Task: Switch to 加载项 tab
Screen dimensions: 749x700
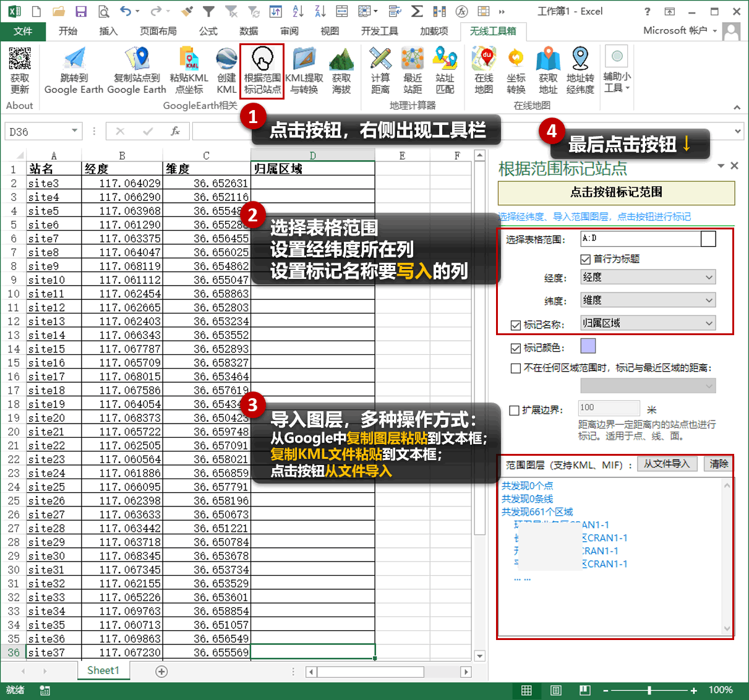Action: coord(434,31)
